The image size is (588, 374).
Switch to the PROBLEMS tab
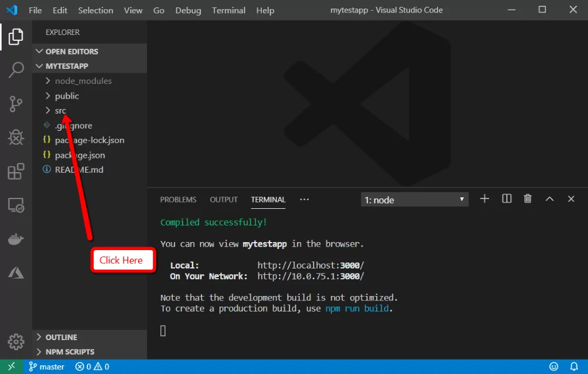tap(178, 200)
